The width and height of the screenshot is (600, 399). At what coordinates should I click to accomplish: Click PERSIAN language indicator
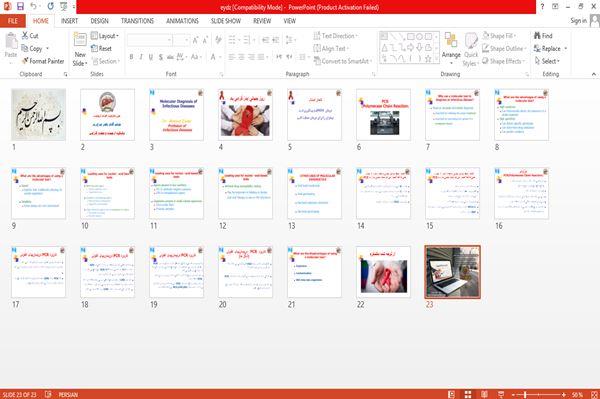pyautogui.click(x=68, y=395)
